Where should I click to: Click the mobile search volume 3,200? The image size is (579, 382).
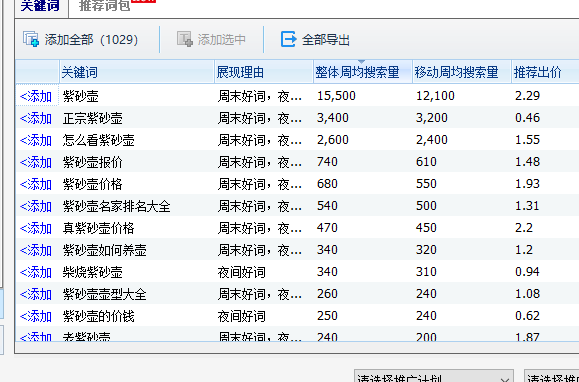432,118
